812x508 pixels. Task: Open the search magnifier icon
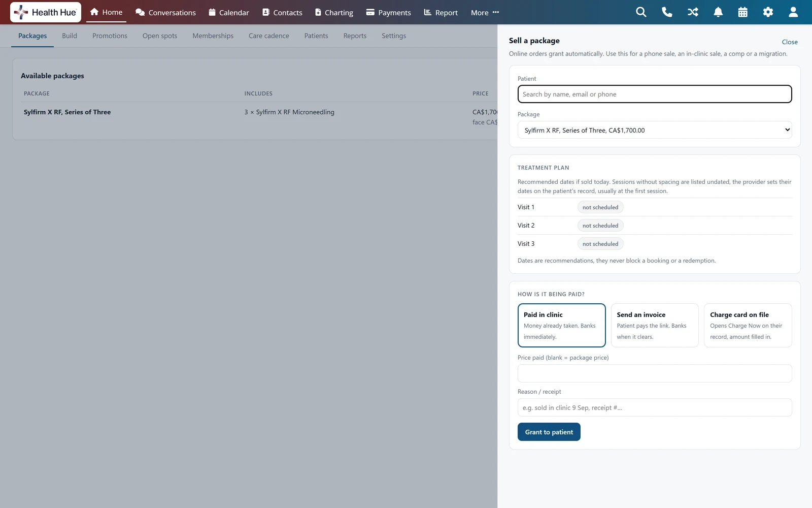(x=641, y=12)
